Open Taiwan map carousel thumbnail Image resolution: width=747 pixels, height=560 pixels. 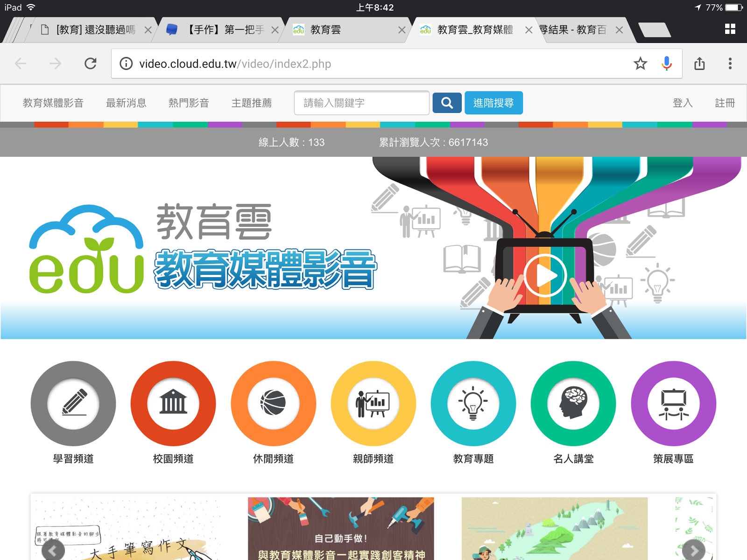[555, 528]
